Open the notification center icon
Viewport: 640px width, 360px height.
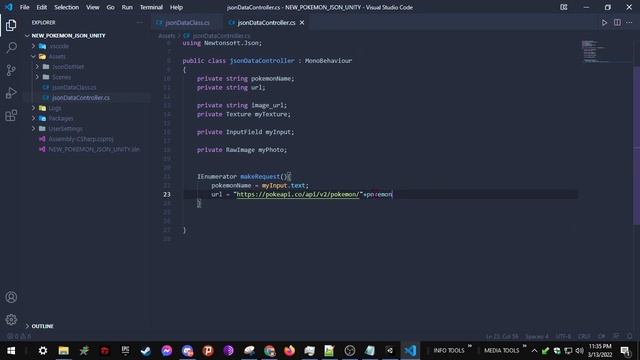(x=625, y=351)
